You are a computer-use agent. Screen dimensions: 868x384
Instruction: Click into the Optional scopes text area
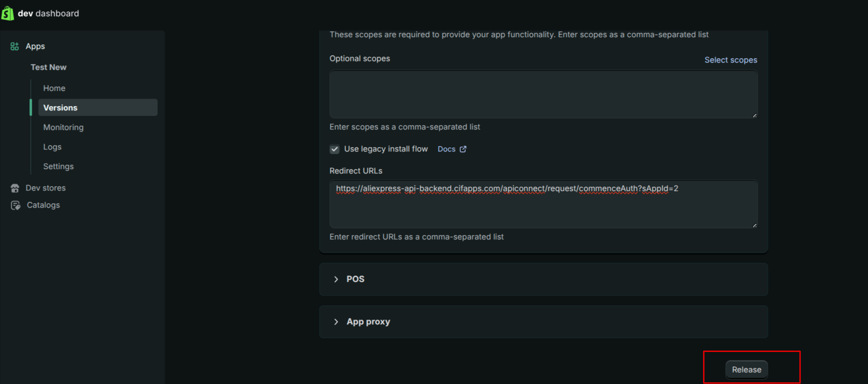coord(543,94)
